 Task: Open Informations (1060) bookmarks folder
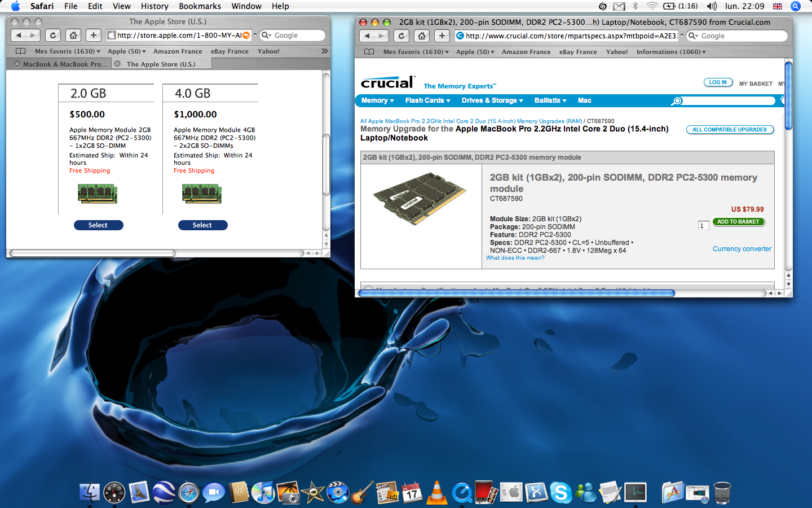[x=671, y=52]
